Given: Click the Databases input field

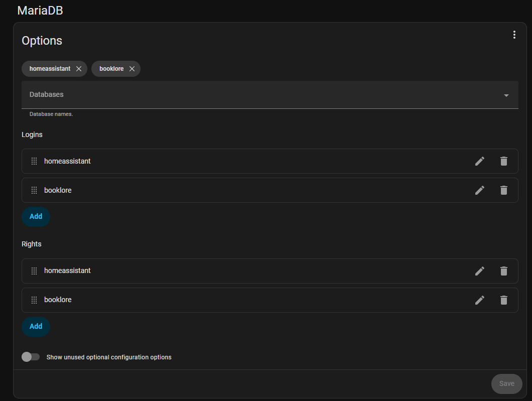Looking at the screenshot, I should click(x=251, y=95).
